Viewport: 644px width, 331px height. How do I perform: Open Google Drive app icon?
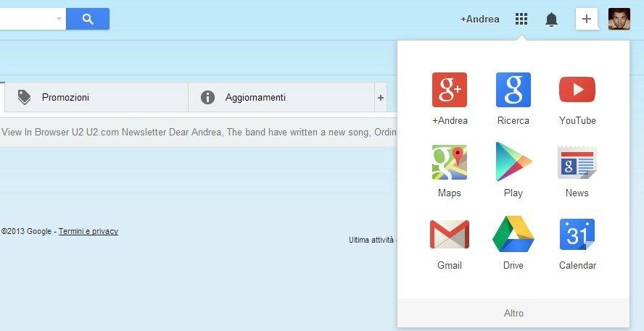point(513,235)
